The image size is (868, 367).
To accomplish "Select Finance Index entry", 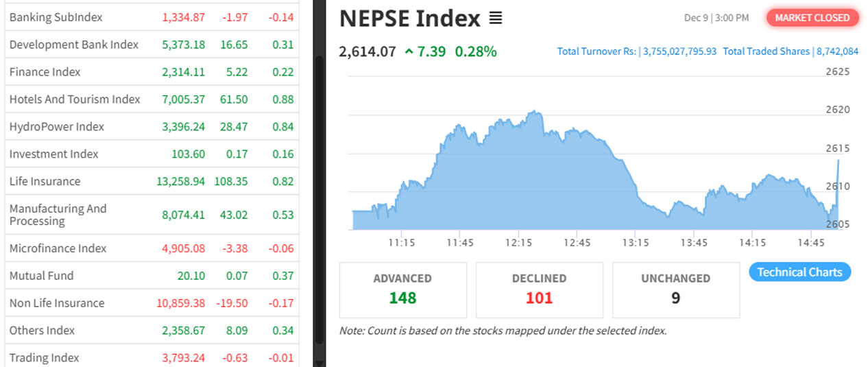I will coord(45,72).
